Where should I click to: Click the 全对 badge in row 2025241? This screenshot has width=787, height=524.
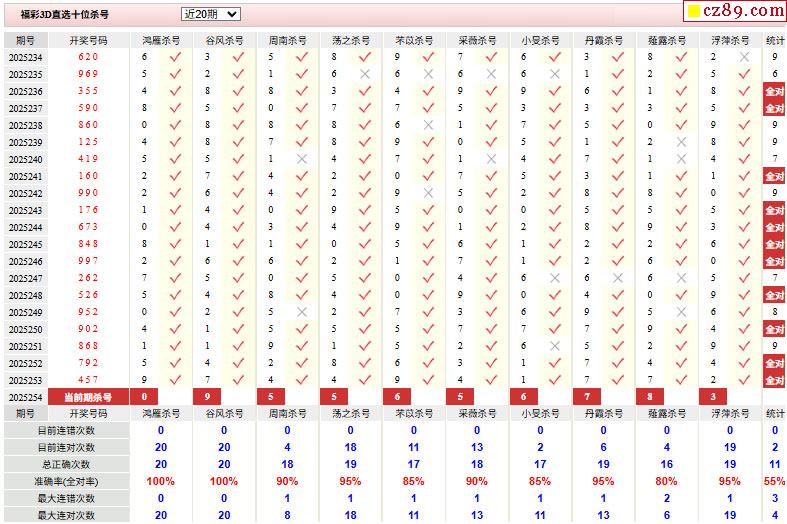point(774,176)
